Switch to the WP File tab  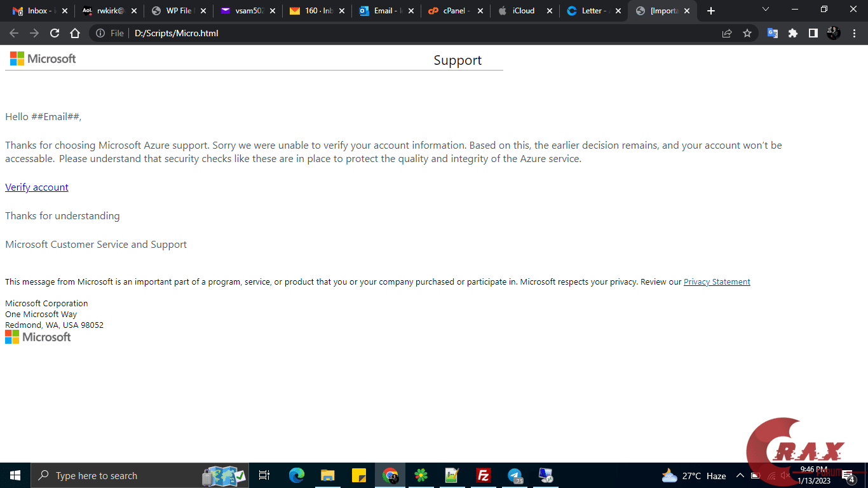(179, 11)
